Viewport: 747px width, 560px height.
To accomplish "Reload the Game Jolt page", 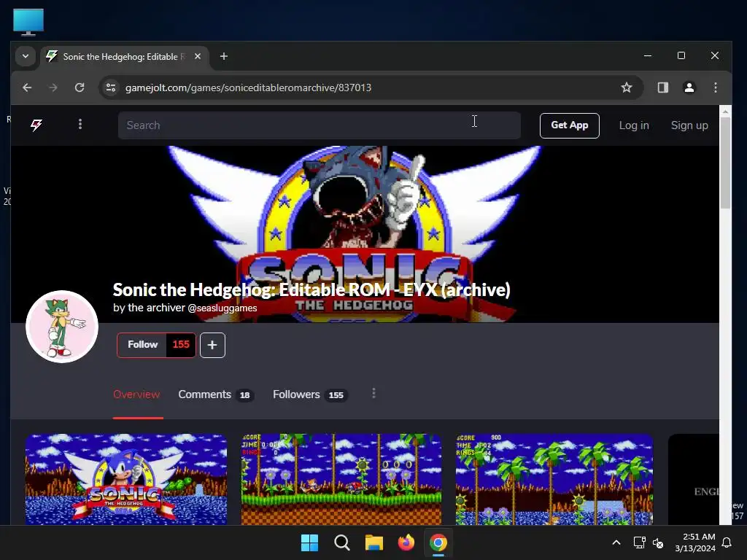I will (80, 87).
